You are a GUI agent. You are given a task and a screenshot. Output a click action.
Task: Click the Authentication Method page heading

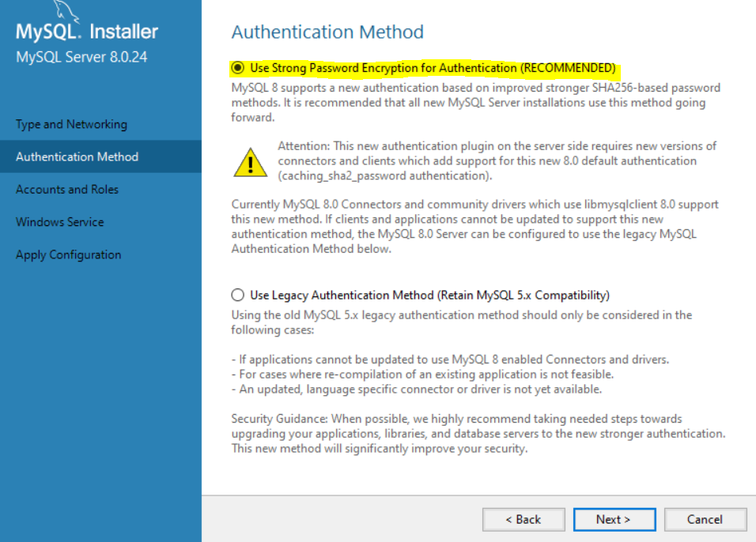pyautogui.click(x=327, y=32)
